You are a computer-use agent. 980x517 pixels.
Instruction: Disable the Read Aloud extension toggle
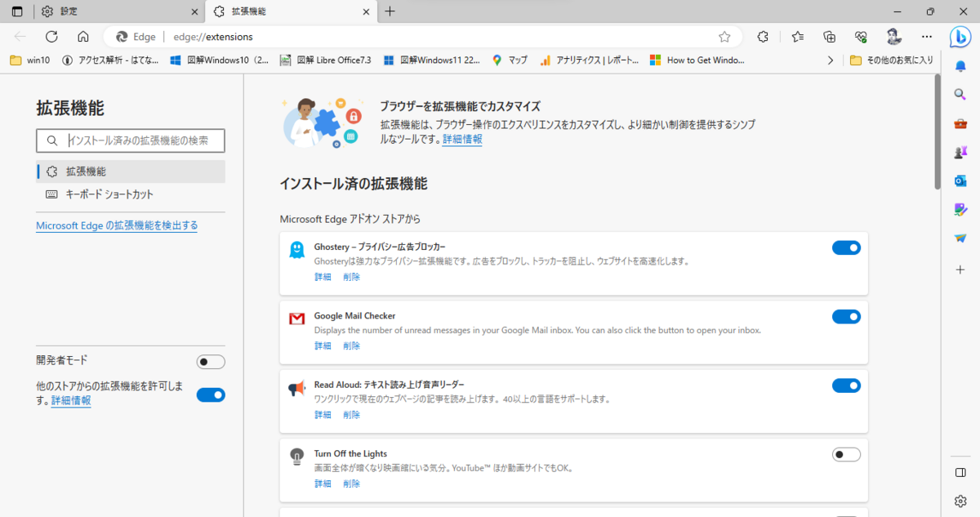tap(846, 386)
